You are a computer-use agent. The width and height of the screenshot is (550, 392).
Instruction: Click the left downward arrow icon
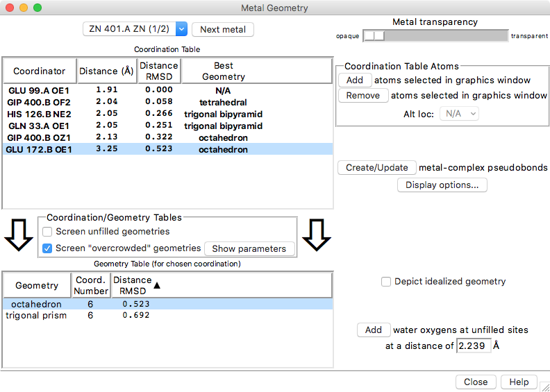pos(19,236)
